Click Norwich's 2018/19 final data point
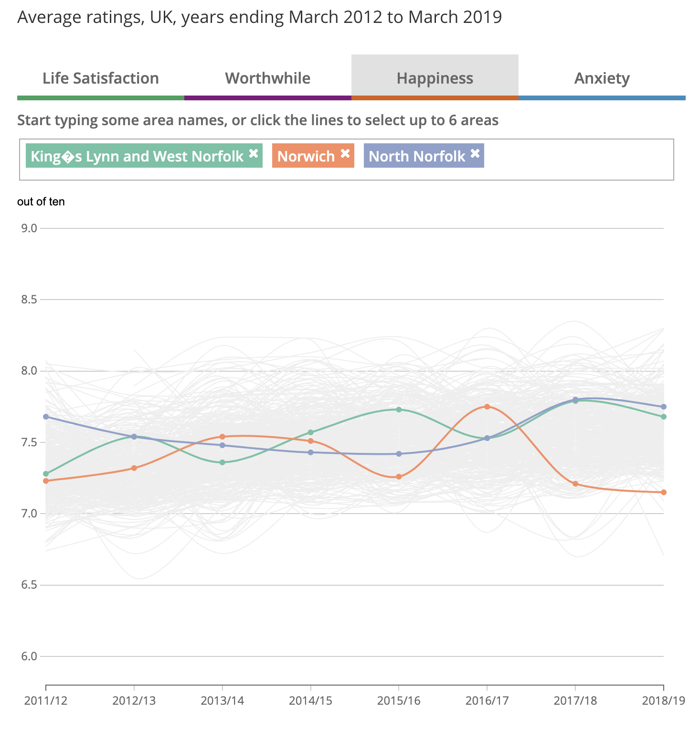Viewport: 700px width, 730px height. [x=664, y=492]
